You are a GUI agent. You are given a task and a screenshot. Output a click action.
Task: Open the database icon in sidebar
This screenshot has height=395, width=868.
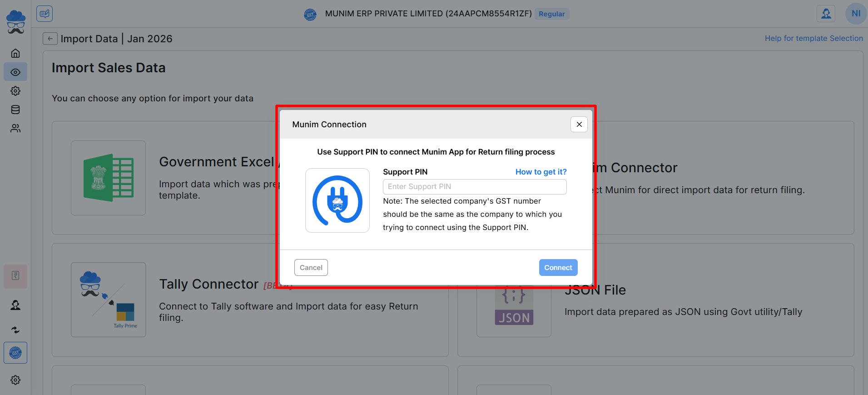pyautogui.click(x=15, y=110)
